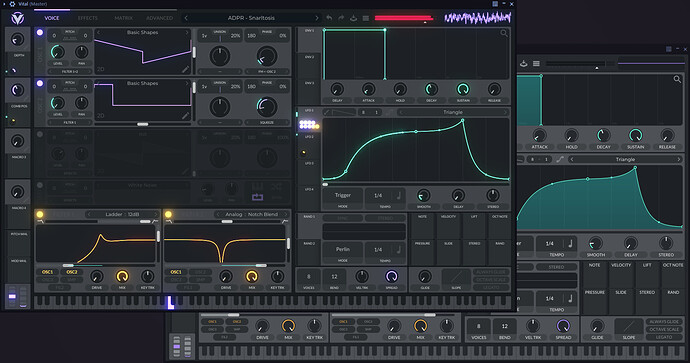The height and width of the screenshot is (363, 690).
Task: Click the LFO 1 Smooth knob
Action: [423, 195]
